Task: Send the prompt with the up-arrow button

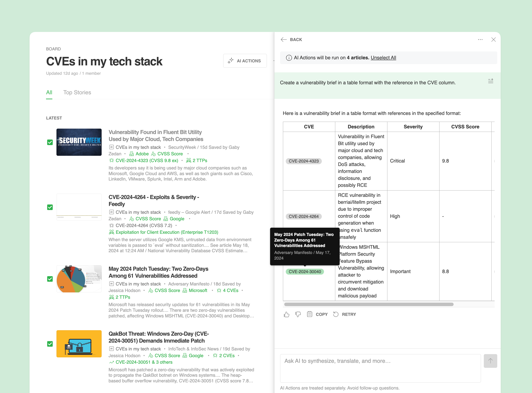Action: [x=490, y=361]
